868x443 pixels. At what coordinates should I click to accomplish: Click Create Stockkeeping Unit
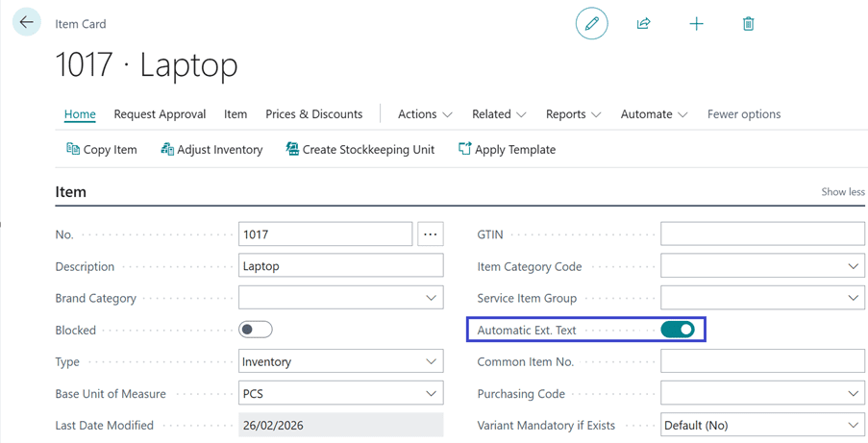click(x=360, y=149)
